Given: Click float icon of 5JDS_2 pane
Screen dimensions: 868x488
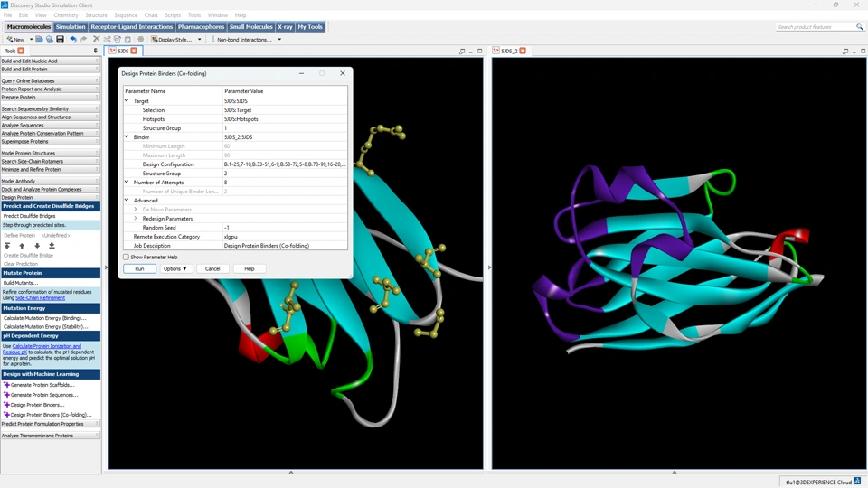Looking at the screenshot, I should point(845,51).
